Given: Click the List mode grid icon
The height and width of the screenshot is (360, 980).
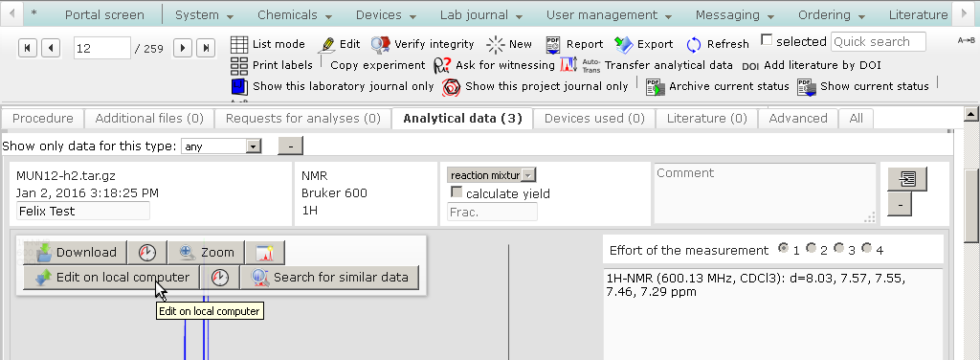Looking at the screenshot, I should 239,44.
